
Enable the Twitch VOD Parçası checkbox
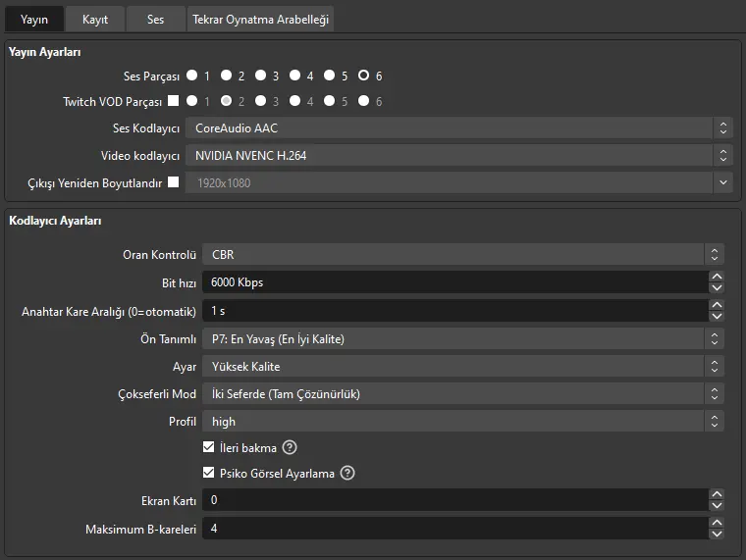click(174, 101)
